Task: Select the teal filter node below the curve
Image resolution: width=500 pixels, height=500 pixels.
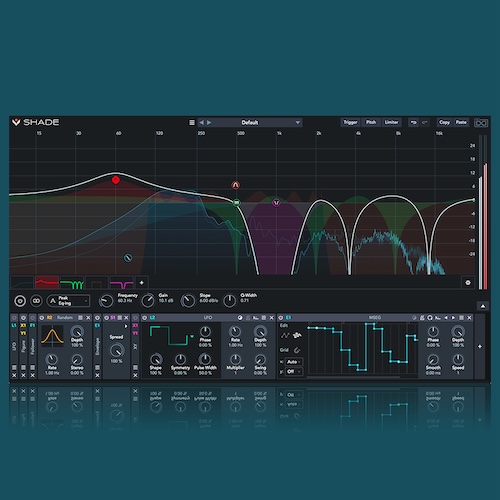Action: (128, 258)
